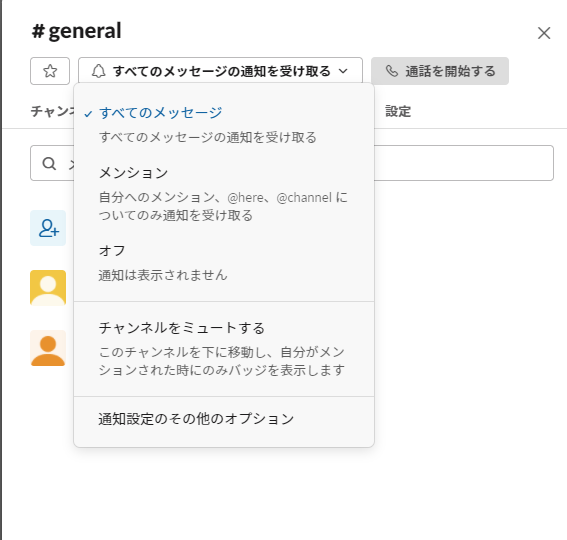The image size is (567, 540).
Task: Click the member search input field
Action: 292,163
